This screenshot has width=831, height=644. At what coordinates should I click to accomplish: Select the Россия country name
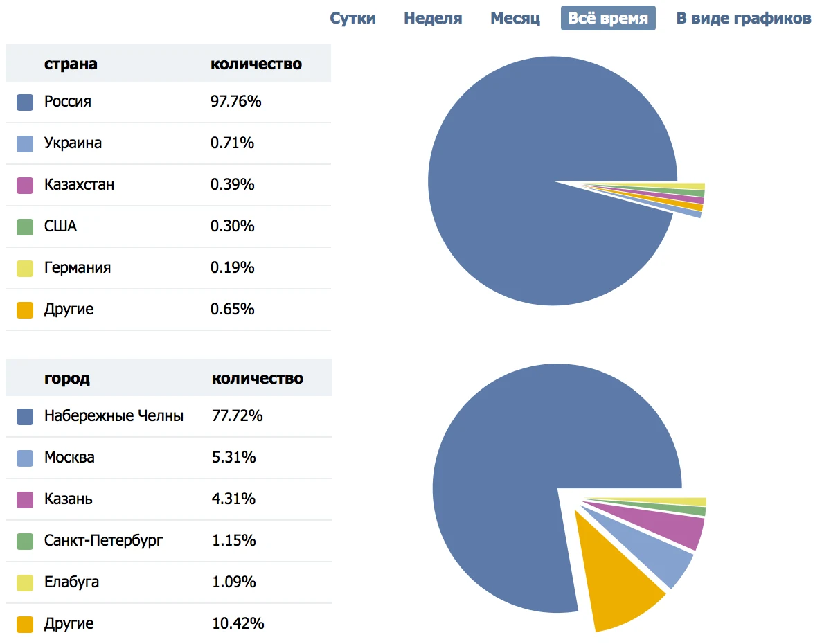(x=68, y=102)
